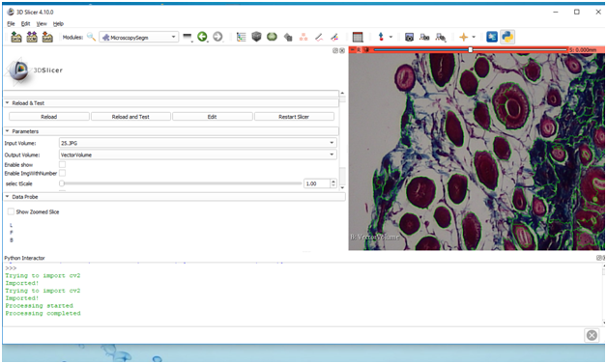Click the red slice offset slider
This screenshot has width=607, height=364.
pos(470,49)
